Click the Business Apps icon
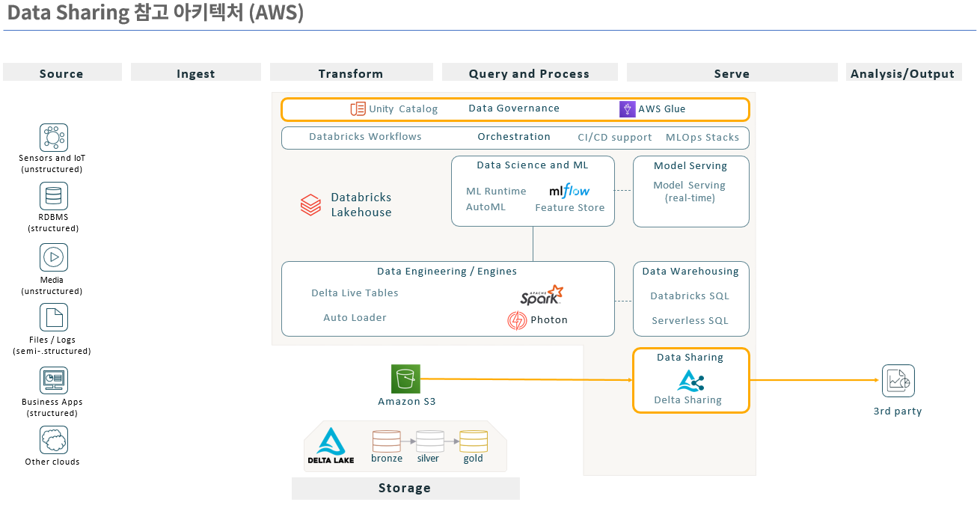The width and height of the screenshot is (980, 505). (54, 380)
